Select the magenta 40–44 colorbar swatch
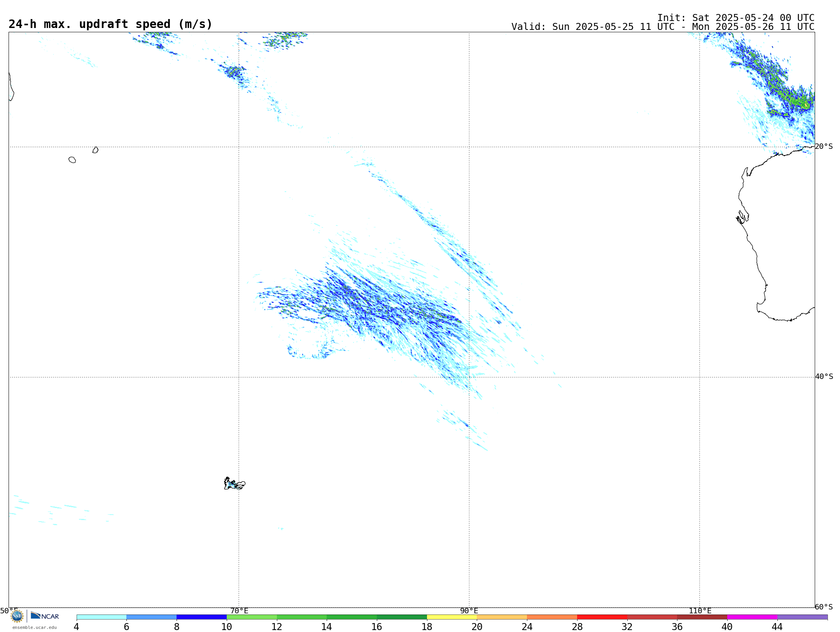Viewport: 840px width, 632px height. click(752, 617)
